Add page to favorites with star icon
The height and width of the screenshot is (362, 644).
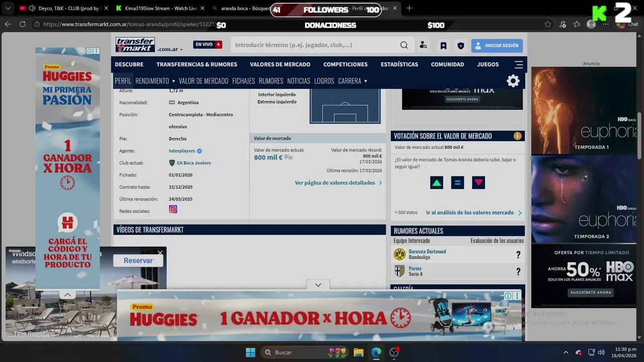coord(548,24)
